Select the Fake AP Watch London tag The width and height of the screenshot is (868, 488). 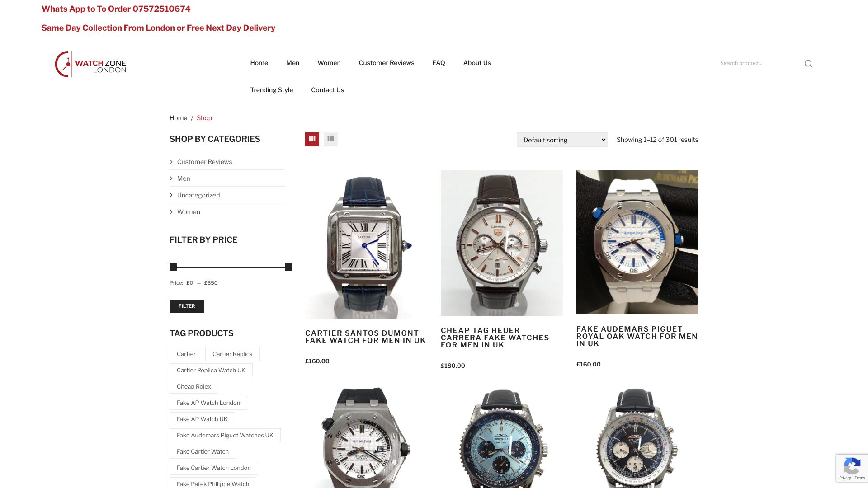tap(208, 403)
